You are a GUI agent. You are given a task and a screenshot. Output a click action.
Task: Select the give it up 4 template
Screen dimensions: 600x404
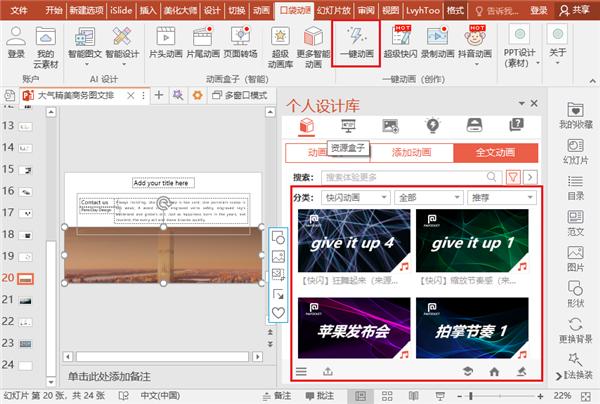[x=354, y=241]
